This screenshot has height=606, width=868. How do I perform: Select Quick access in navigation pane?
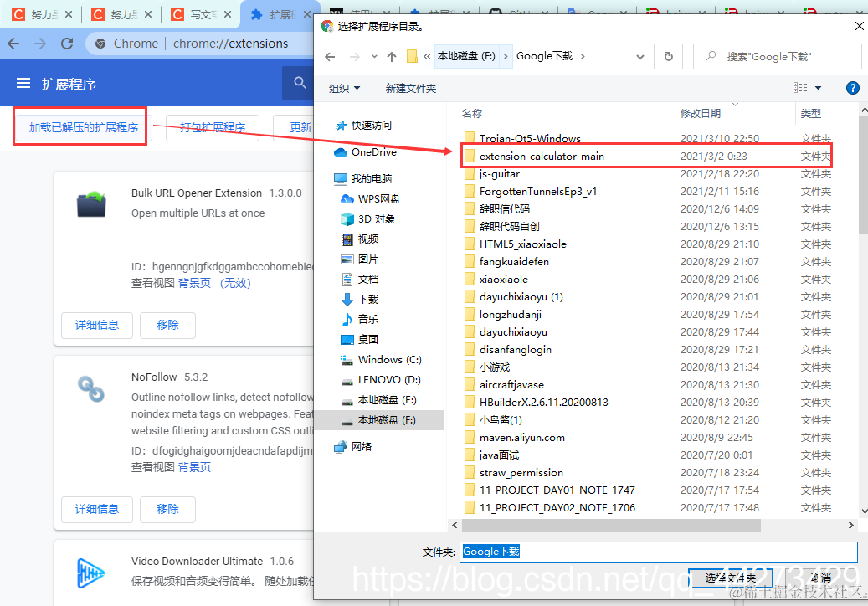(x=364, y=126)
